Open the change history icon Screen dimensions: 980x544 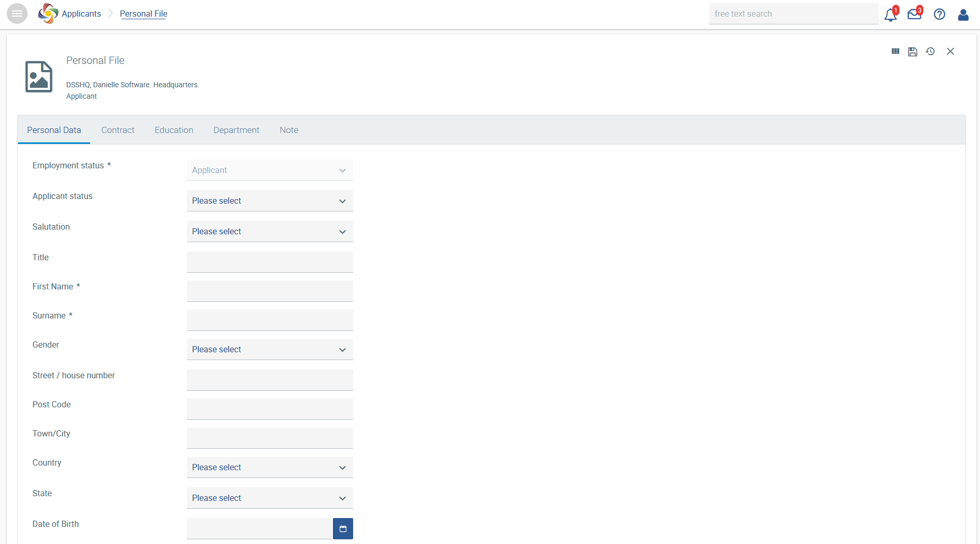click(930, 51)
